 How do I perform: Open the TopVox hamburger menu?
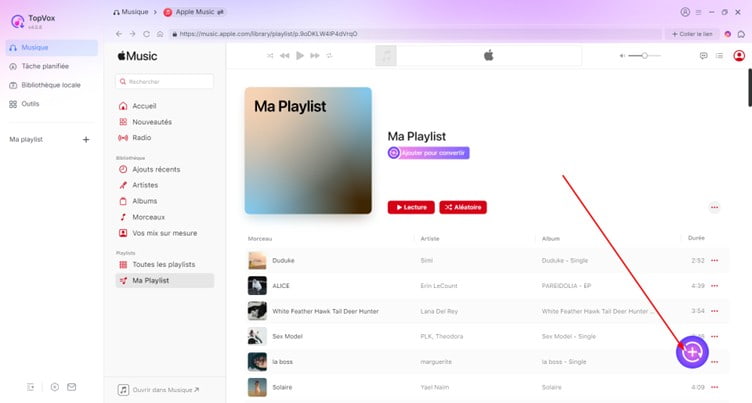699,12
